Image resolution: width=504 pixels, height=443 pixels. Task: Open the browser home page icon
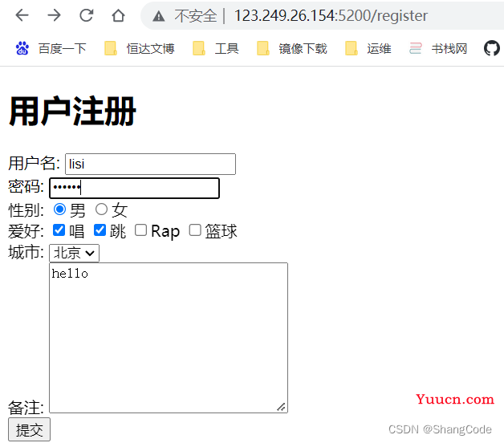click(118, 15)
